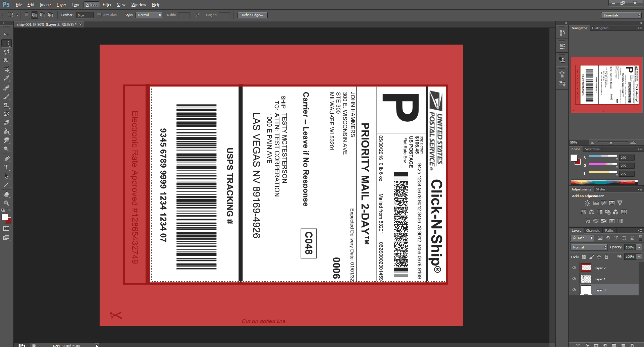Open the History panel icon
Viewport: 644px width, 347px height.
pyautogui.click(x=562, y=33)
